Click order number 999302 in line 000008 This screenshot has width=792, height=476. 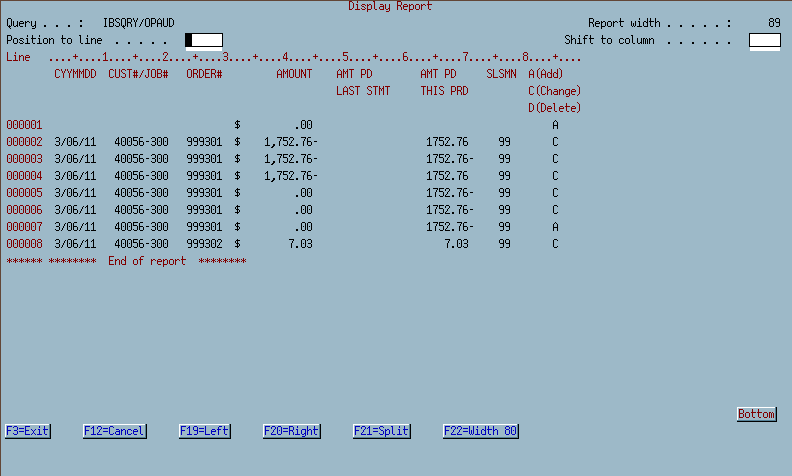[x=204, y=244]
